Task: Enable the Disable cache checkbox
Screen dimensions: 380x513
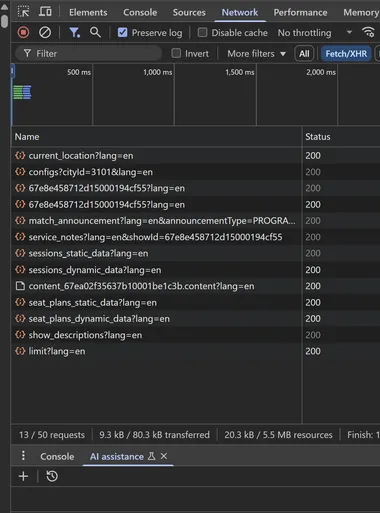Action: (x=202, y=32)
